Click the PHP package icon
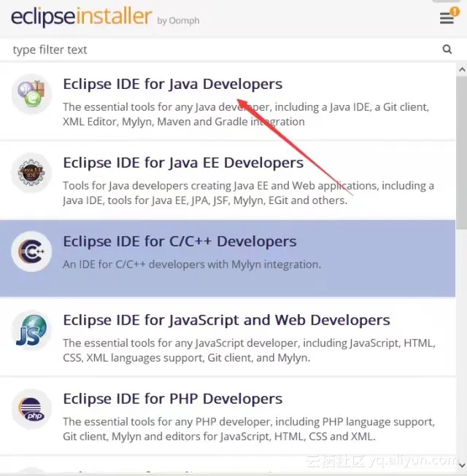This screenshot has height=476, width=467. pyautogui.click(x=31, y=409)
